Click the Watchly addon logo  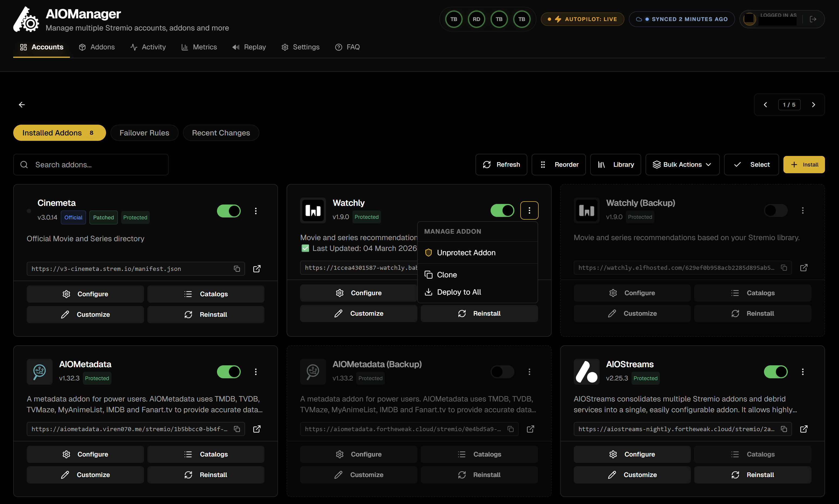click(x=313, y=210)
